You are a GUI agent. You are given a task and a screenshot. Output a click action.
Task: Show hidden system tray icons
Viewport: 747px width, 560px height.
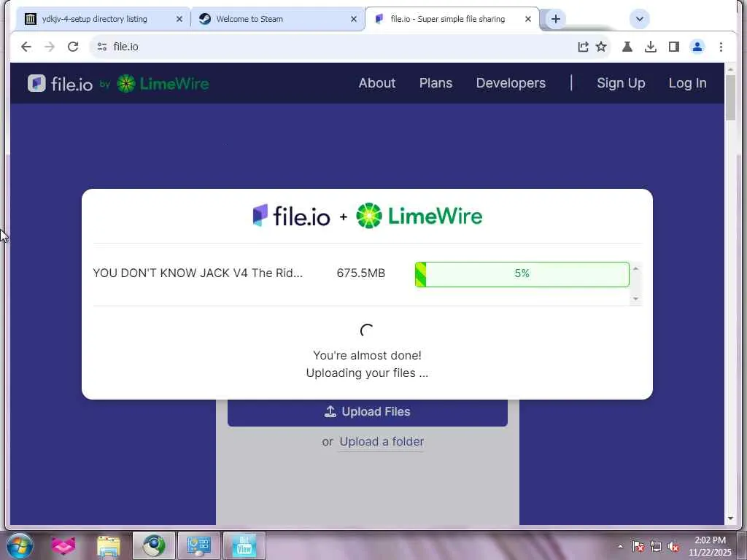click(620, 547)
